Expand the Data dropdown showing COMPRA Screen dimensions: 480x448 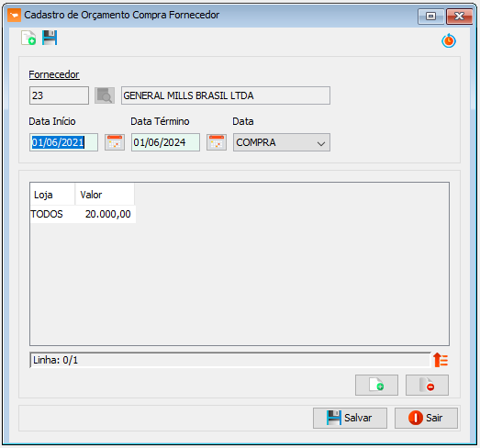(282, 142)
